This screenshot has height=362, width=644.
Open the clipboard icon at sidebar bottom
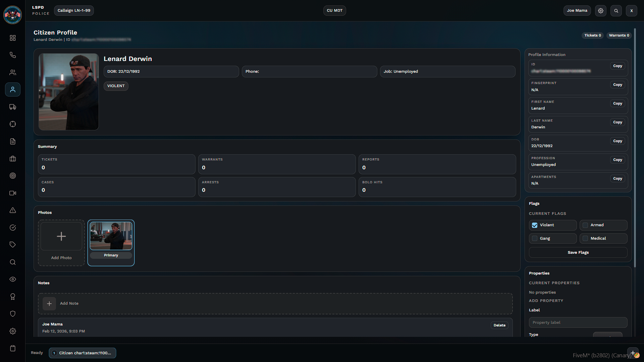pyautogui.click(x=13, y=348)
